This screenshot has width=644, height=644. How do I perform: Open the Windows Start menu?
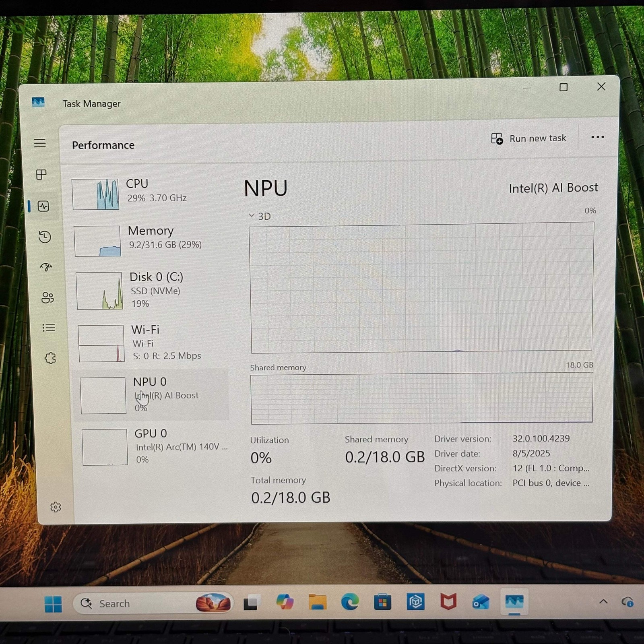(x=53, y=604)
